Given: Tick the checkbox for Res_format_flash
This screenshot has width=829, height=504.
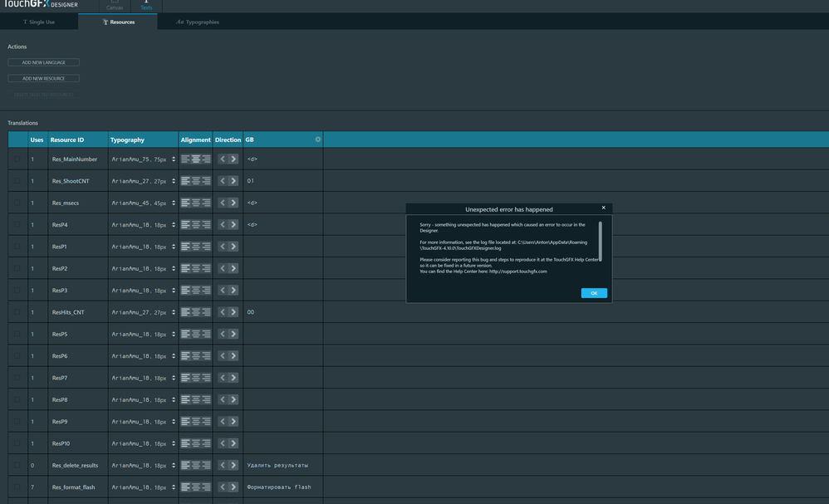Looking at the screenshot, I should point(17,487).
